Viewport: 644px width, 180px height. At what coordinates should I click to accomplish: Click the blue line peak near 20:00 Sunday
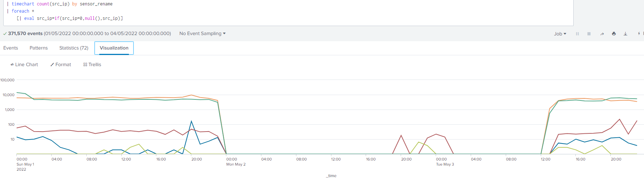(191, 121)
